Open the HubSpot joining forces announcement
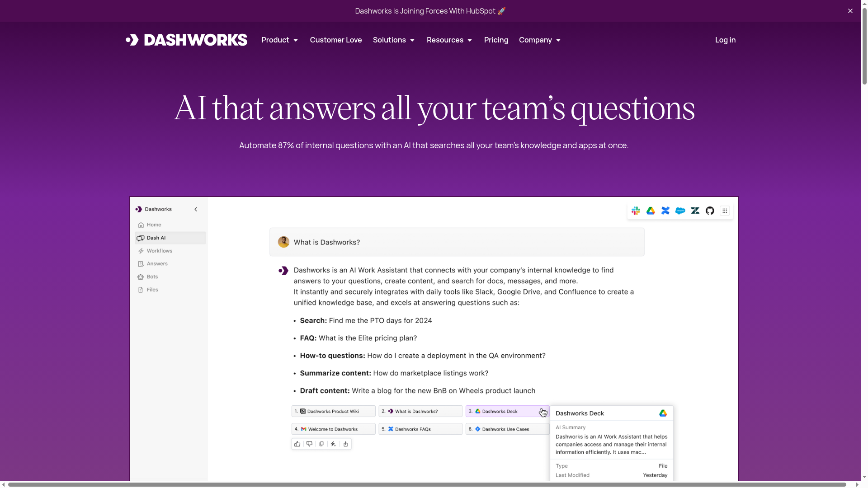Screen dimensions: 868x488 pyautogui.click(x=430, y=11)
